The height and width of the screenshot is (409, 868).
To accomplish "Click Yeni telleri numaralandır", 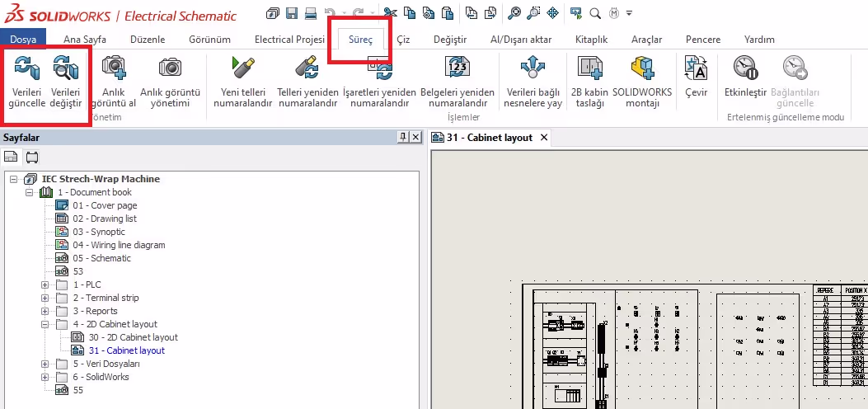I will coord(243,68).
